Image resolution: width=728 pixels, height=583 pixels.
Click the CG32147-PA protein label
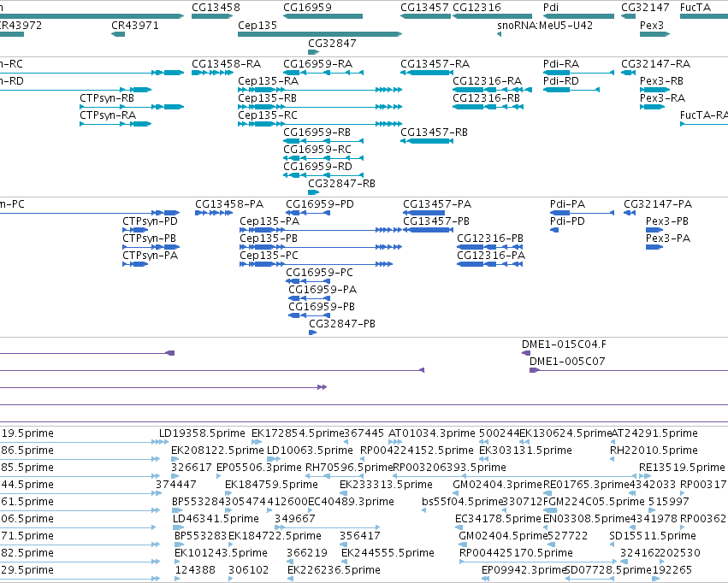[658, 204]
